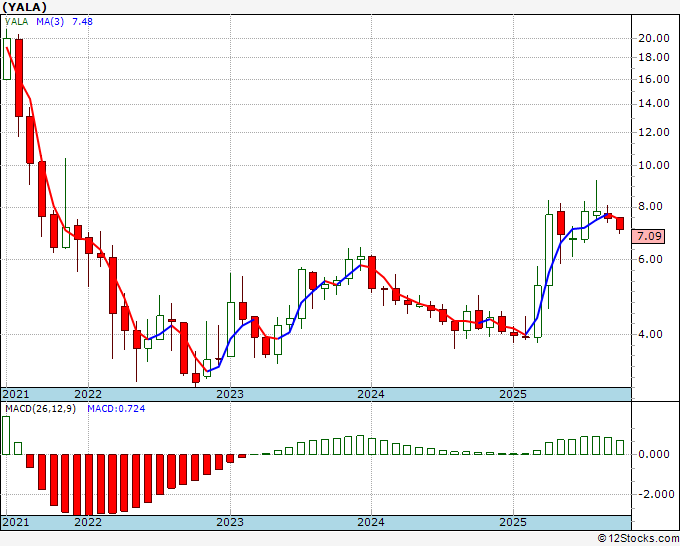Click 2021 on the MACD panel timeline
The height and width of the screenshot is (546, 680).
click(x=16, y=522)
